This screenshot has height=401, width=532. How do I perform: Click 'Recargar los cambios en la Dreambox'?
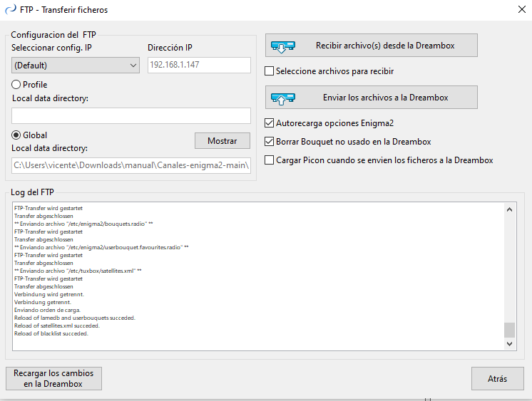53,378
